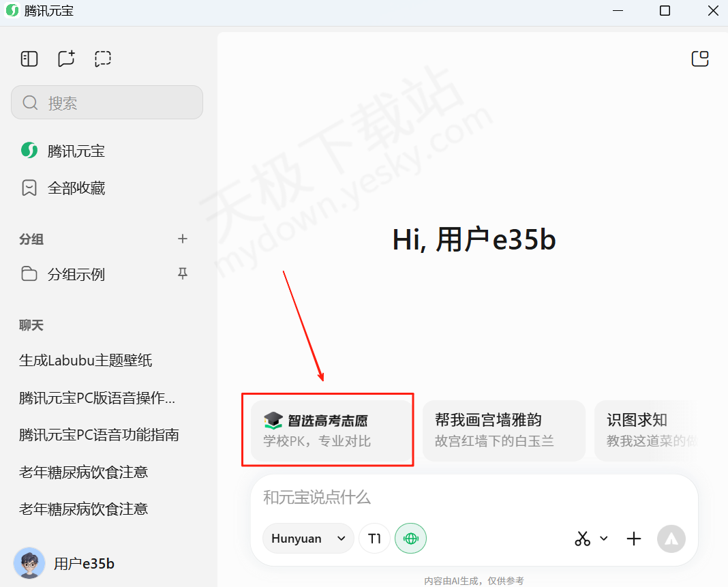This screenshot has height=587, width=728.
Task: Pin the 分组示例 group
Action: 182,274
